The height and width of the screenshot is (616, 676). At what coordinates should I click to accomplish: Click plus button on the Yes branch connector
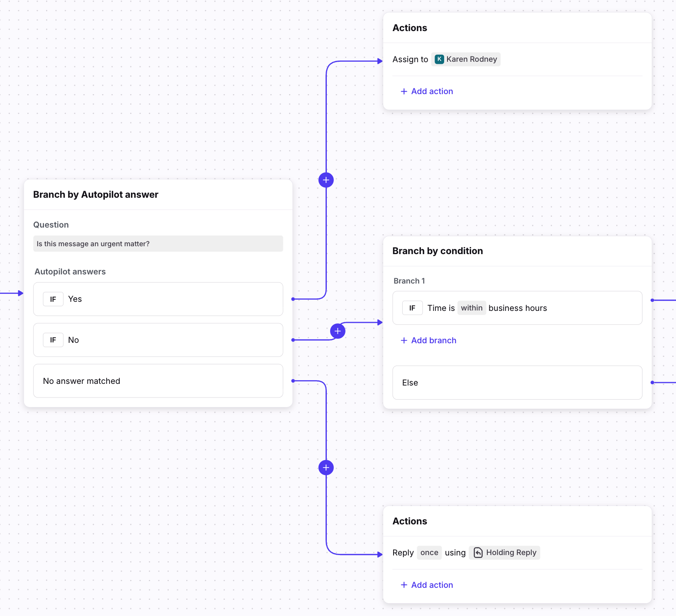[x=326, y=180]
